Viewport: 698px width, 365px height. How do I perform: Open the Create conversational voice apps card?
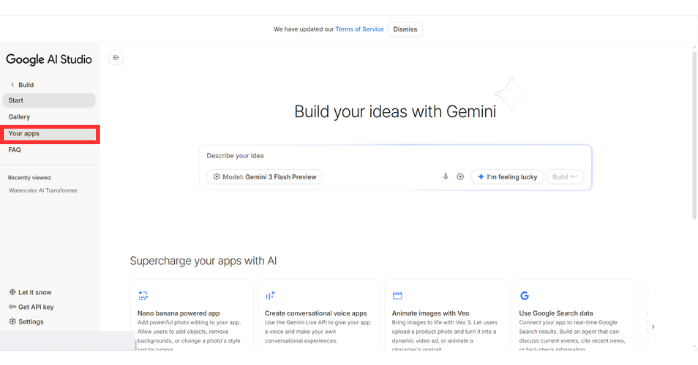[x=319, y=315]
